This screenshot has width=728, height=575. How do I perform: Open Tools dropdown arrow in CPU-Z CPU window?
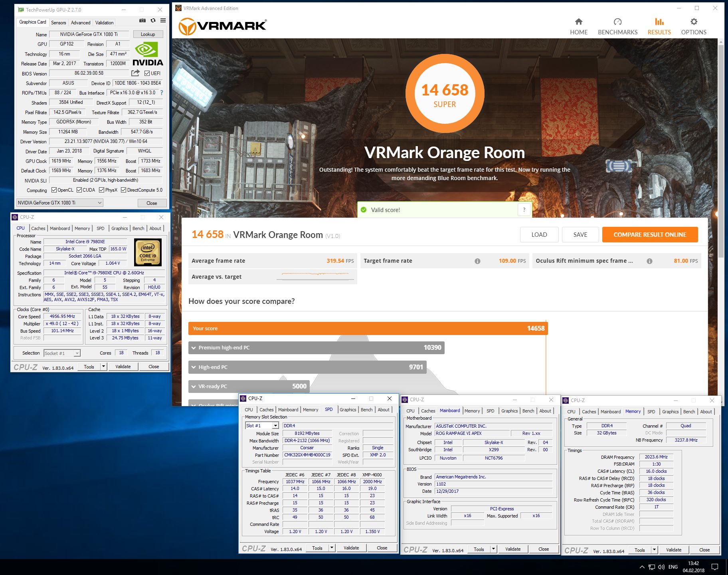103,367
